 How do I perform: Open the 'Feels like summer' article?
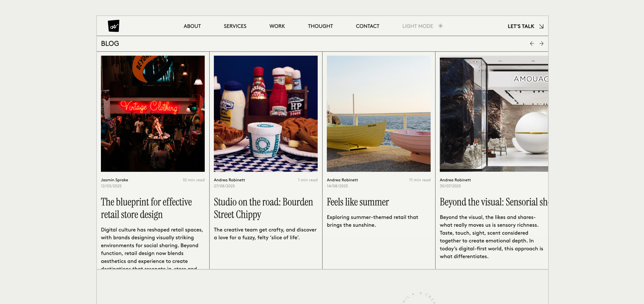(x=358, y=202)
